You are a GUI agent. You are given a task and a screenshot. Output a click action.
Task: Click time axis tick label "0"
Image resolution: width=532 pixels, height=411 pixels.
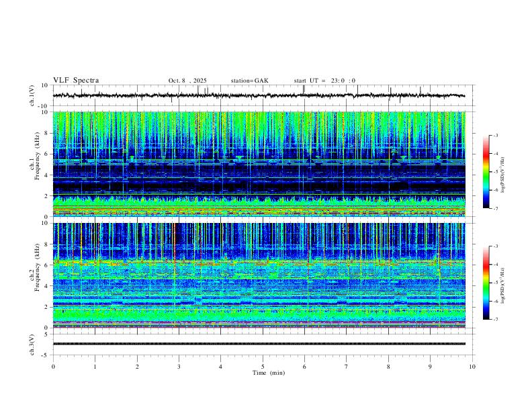tap(53, 367)
